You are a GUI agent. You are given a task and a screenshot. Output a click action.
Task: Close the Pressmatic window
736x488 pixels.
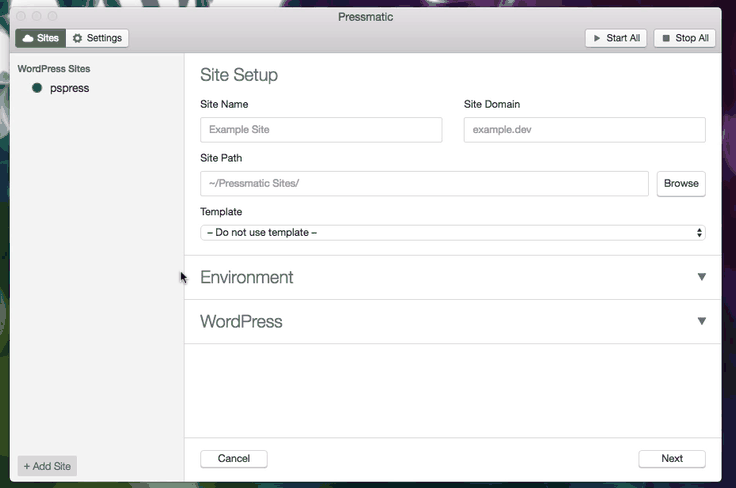pos(21,16)
